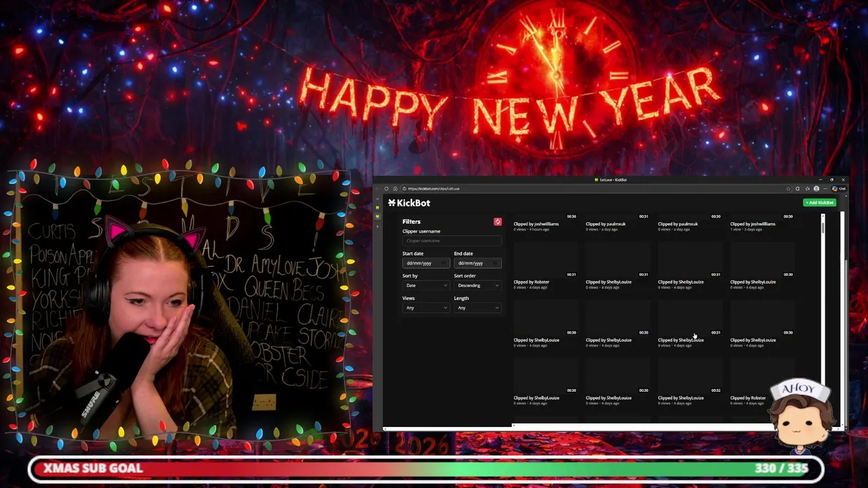
Task: Add page to favorites with star icon
Action: [788, 188]
